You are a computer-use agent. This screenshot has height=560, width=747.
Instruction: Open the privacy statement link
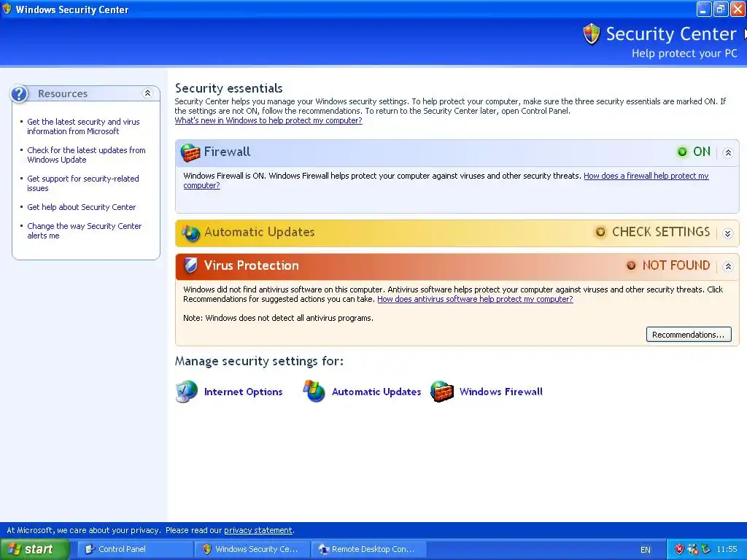258,530
